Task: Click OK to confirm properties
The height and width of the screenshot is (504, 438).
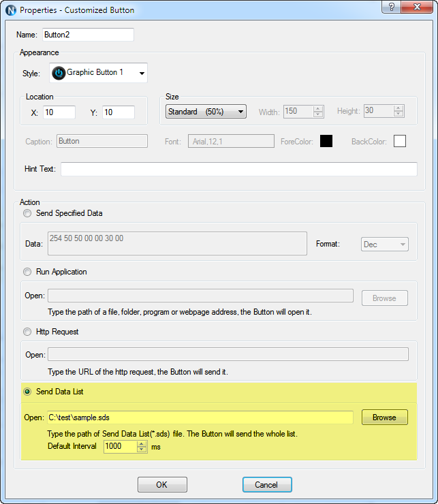Action: 162,484
